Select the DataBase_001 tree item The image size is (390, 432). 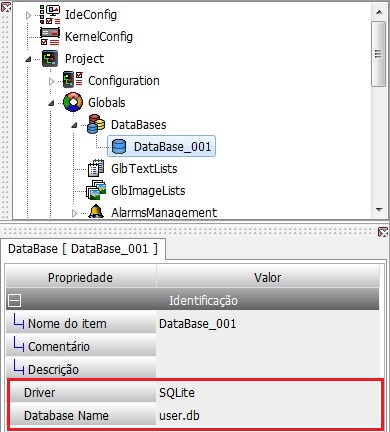pyautogui.click(x=161, y=146)
